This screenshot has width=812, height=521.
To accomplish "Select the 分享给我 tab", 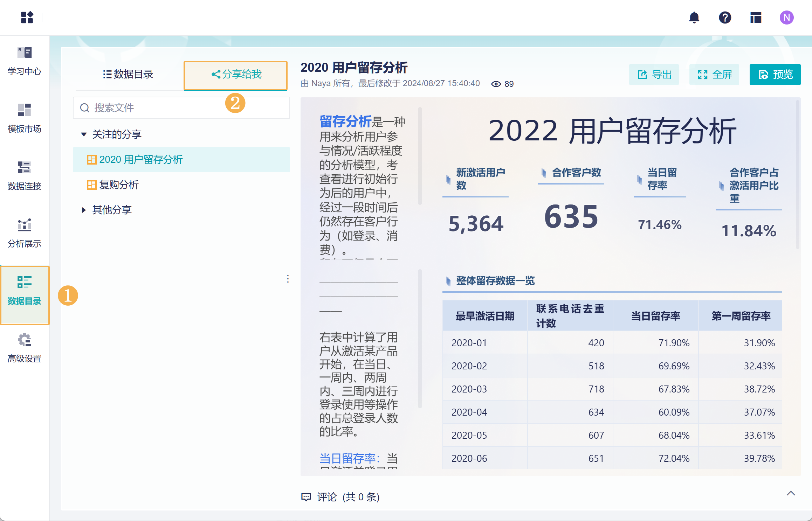I will coord(236,74).
